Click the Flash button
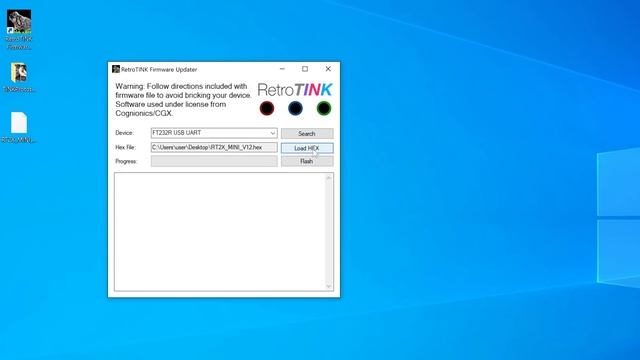This screenshot has height=360, width=640. (x=307, y=161)
